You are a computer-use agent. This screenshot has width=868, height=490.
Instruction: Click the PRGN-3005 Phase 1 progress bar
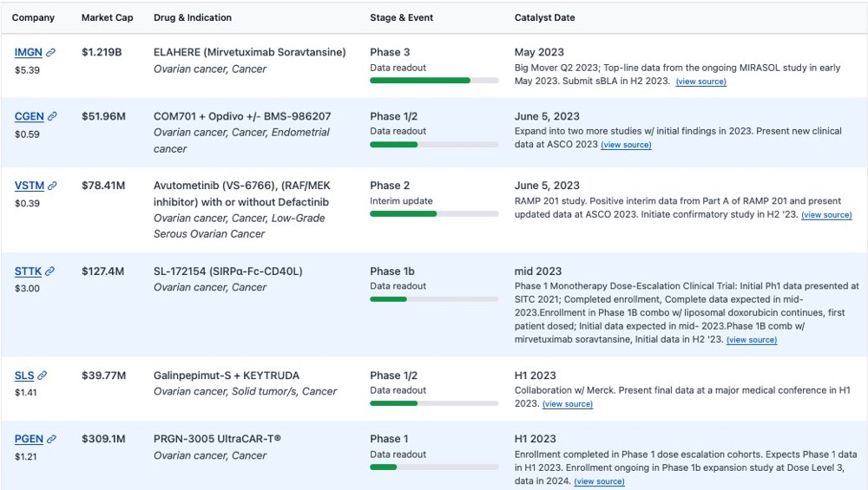pos(434,467)
